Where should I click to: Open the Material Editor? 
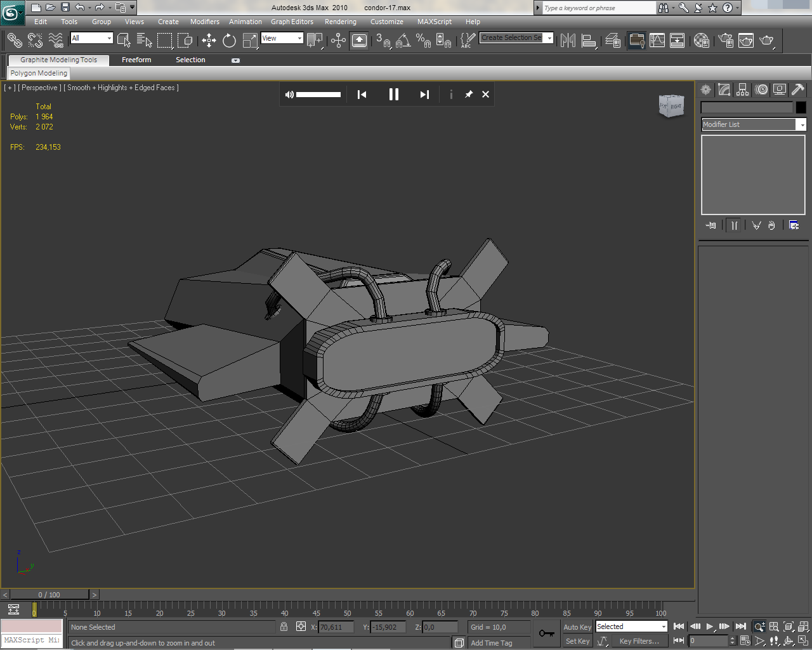(x=701, y=41)
